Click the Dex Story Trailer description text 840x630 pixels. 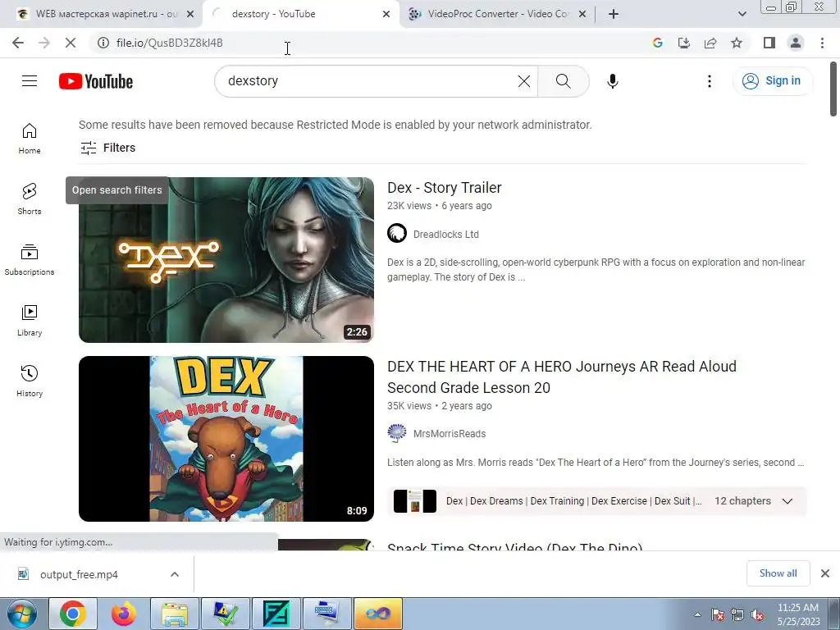596,269
